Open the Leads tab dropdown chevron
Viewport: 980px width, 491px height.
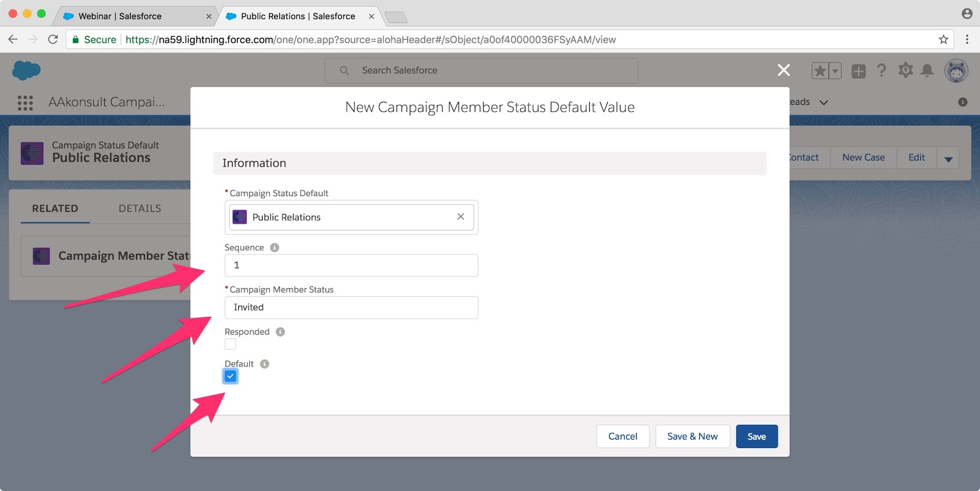824,102
